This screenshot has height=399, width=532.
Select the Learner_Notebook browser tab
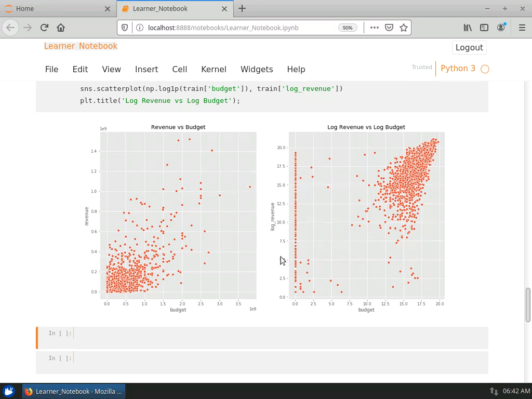point(175,8)
